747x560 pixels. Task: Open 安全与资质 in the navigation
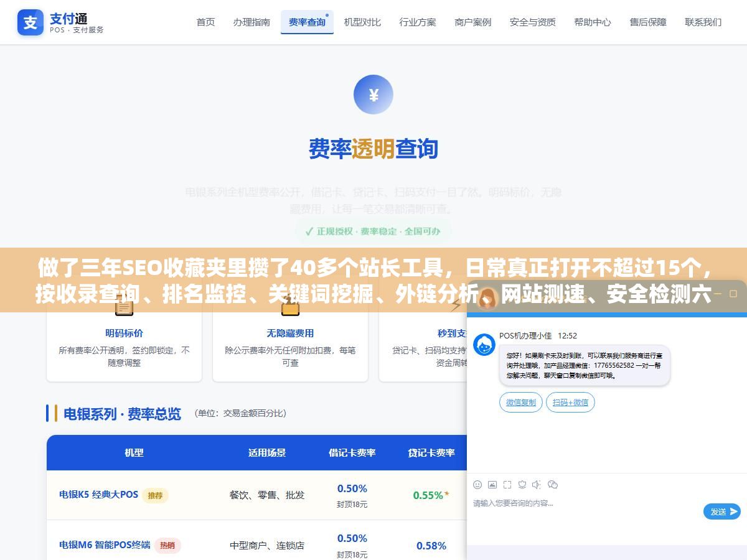coord(533,22)
